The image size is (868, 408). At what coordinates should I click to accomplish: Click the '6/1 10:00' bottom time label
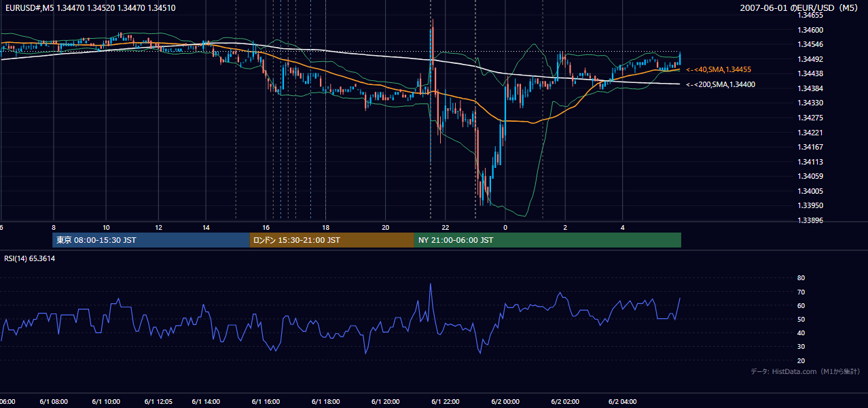coord(106,402)
